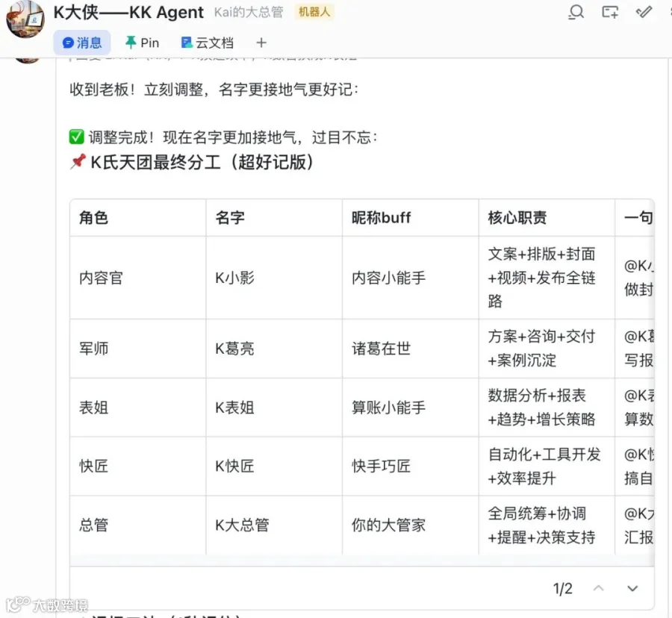
Task: Open the 云文档 tab
Action: 208,43
